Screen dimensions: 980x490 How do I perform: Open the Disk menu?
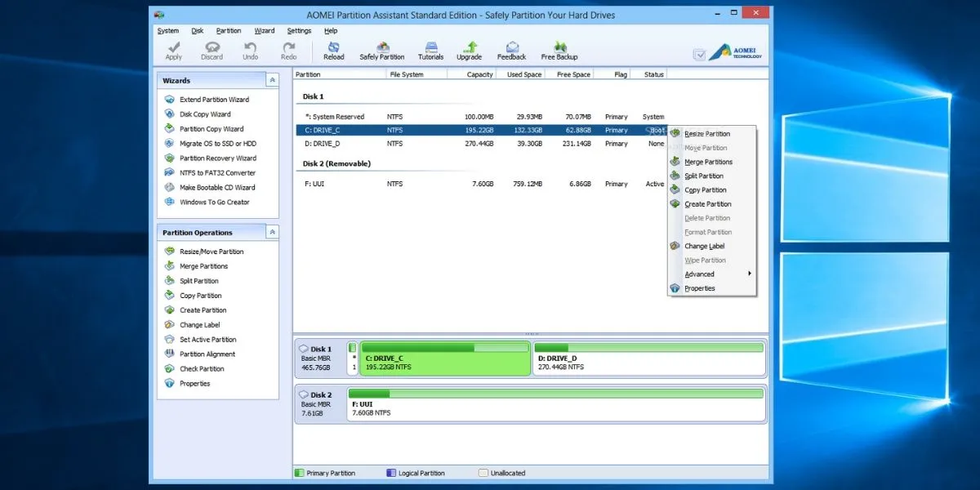pyautogui.click(x=198, y=31)
